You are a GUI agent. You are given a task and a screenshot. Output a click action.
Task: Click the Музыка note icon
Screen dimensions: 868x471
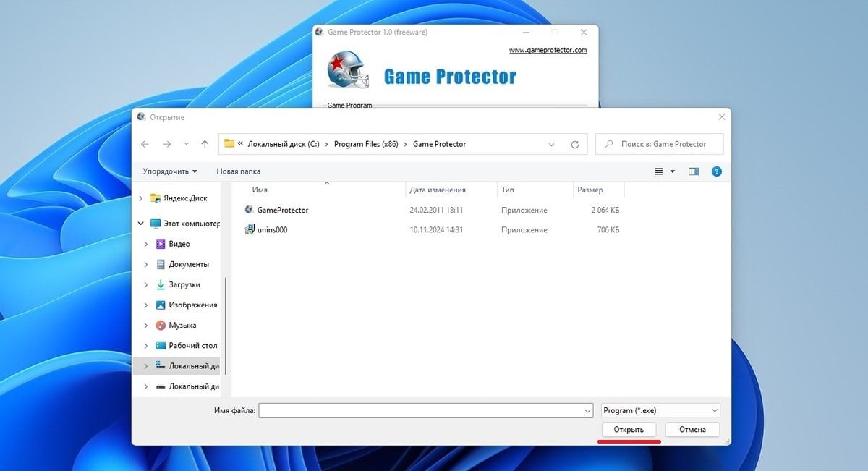pyautogui.click(x=161, y=325)
